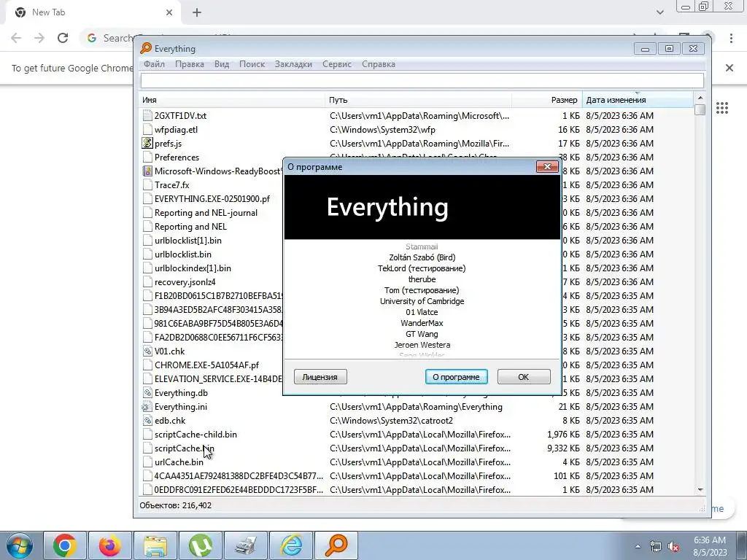Expand Chrome's tab search chevron
Screen dimensions: 747x560
coord(659,12)
